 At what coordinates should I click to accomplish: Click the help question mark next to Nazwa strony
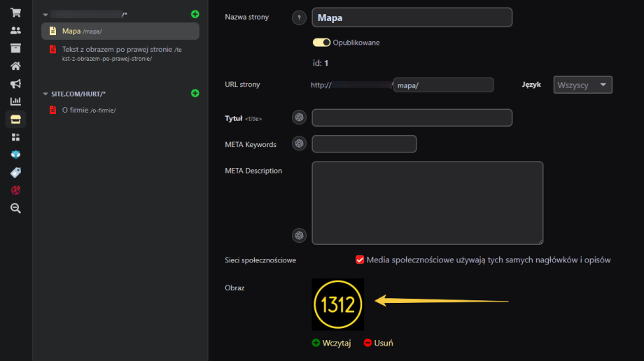pyautogui.click(x=299, y=17)
